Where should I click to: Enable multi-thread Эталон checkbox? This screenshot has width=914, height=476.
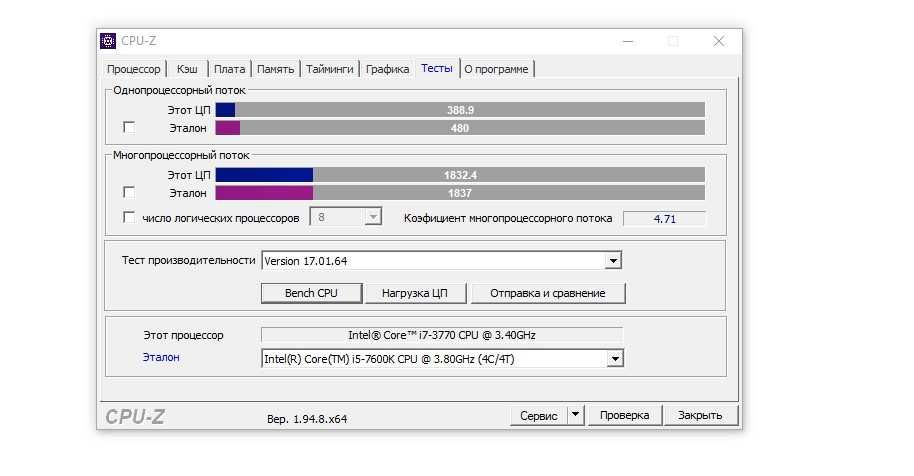coord(129,192)
